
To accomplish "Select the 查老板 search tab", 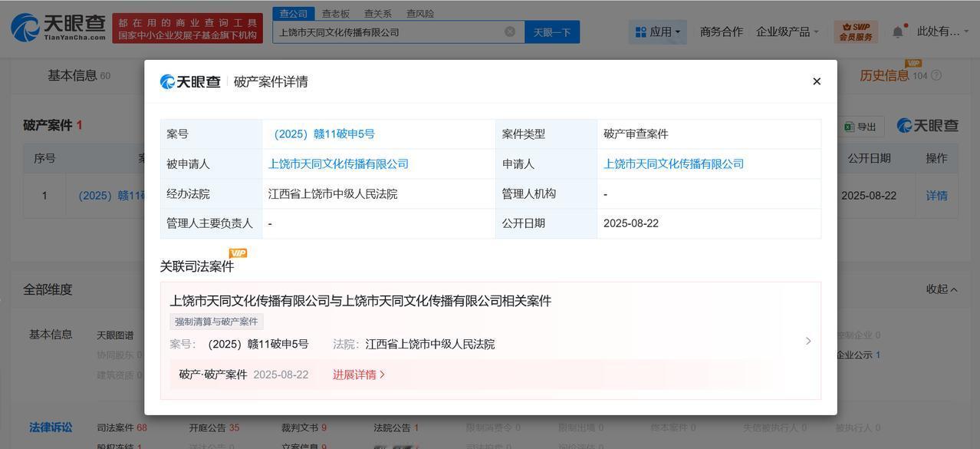I will (336, 13).
